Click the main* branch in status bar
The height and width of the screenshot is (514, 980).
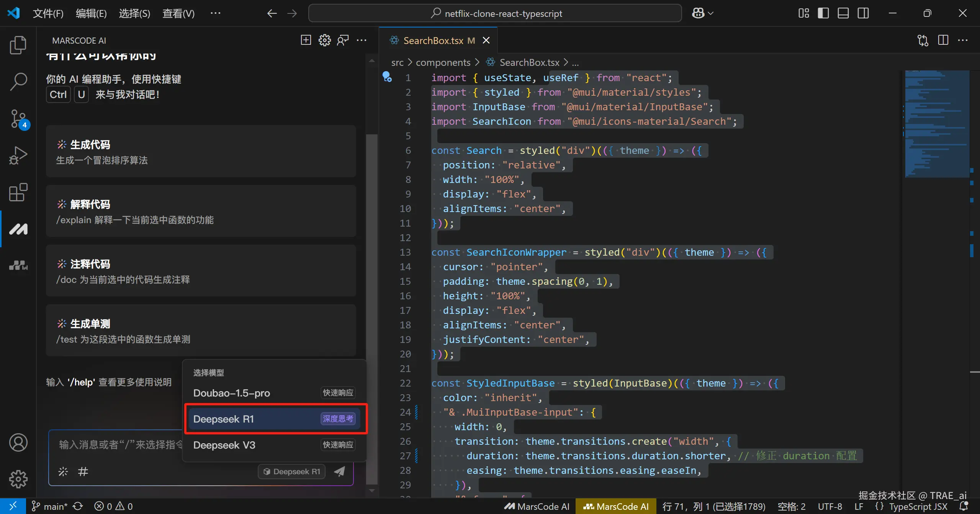[x=50, y=506]
